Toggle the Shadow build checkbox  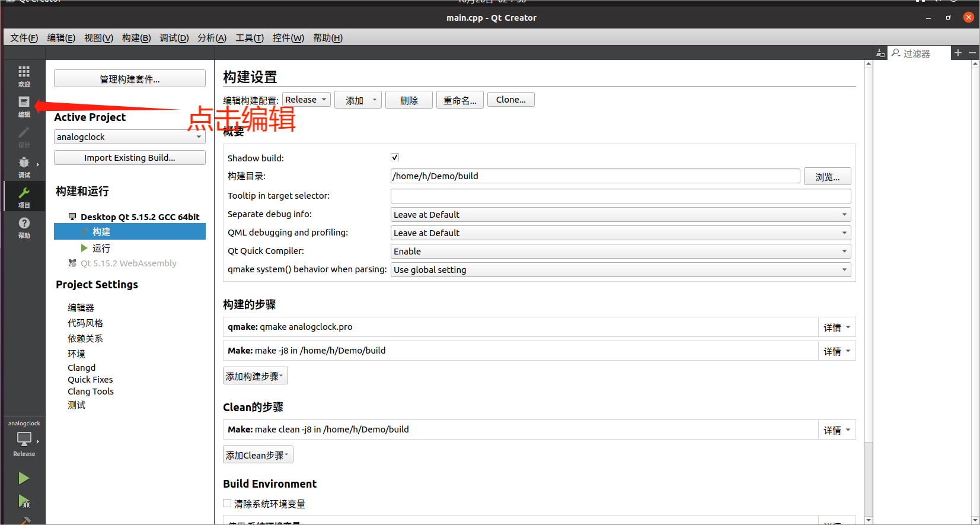click(x=395, y=157)
